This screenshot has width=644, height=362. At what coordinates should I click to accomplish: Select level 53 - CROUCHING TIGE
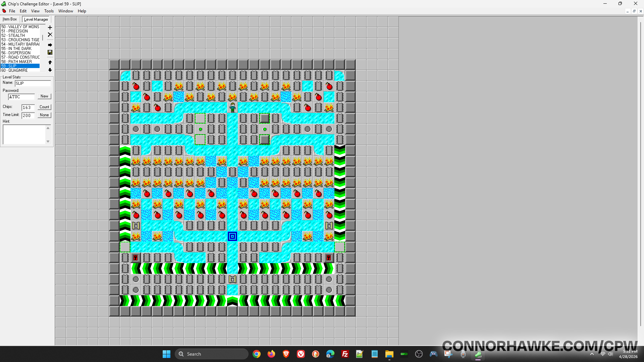[20, 40]
